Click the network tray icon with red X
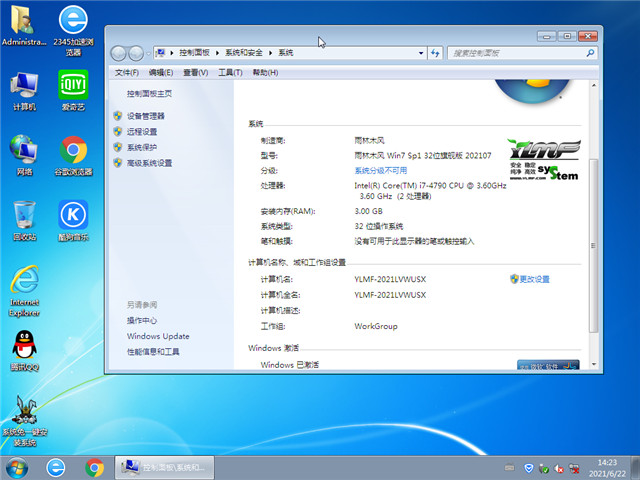The height and width of the screenshot is (480, 640). (574, 469)
